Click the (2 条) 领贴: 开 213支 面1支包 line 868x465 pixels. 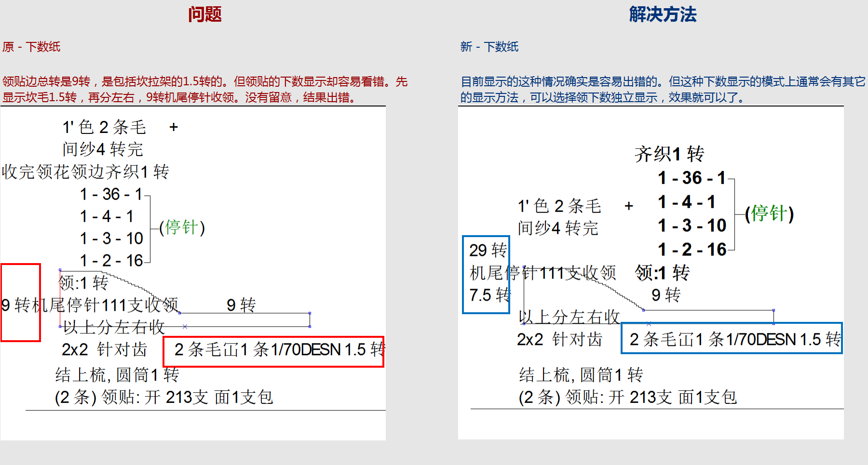tap(164, 397)
